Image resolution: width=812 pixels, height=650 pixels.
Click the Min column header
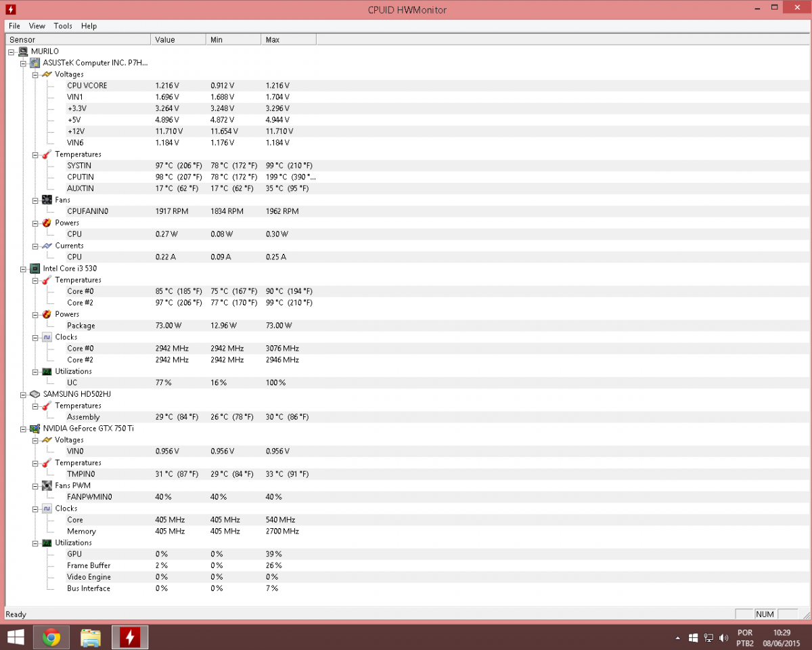pyautogui.click(x=233, y=40)
